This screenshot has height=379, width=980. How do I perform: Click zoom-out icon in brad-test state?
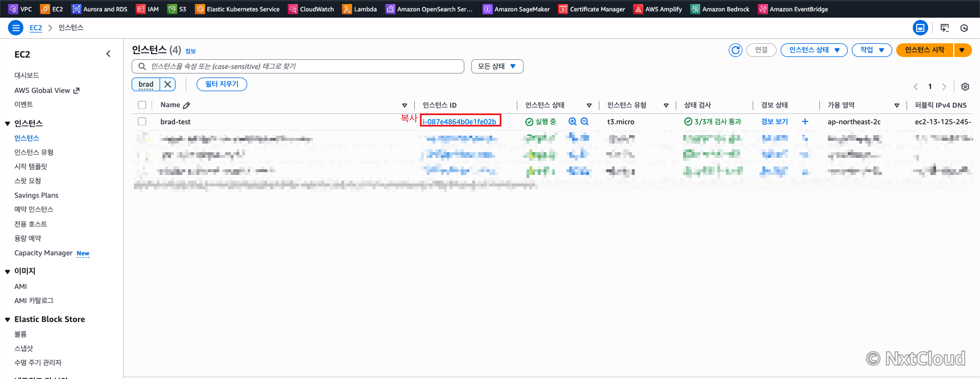pyautogui.click(x=585, y=121)
